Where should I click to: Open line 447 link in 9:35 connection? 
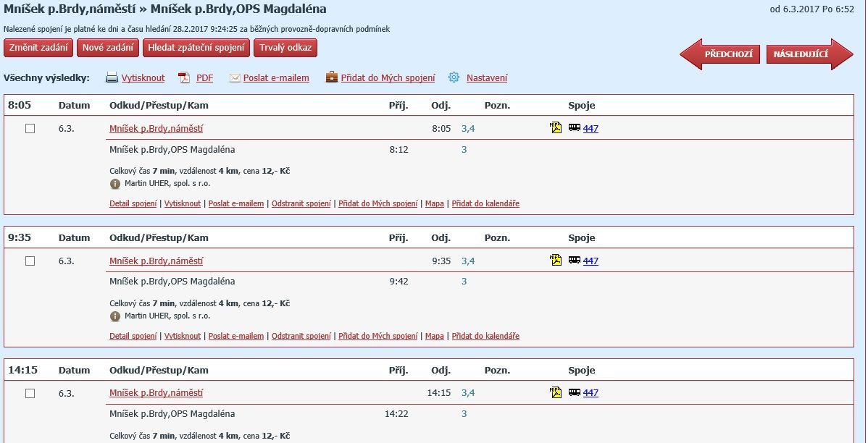[591, 261]
